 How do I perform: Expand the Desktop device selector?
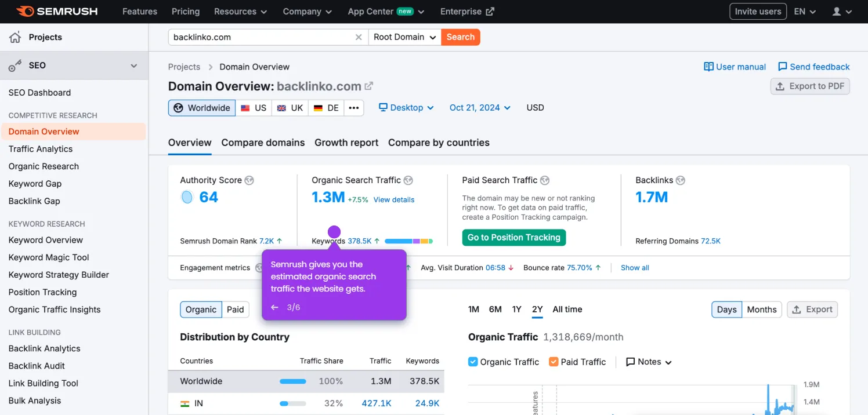[406, 107]
